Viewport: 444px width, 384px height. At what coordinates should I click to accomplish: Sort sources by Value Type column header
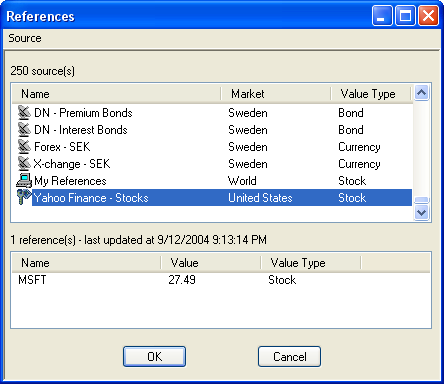(371, 94)
